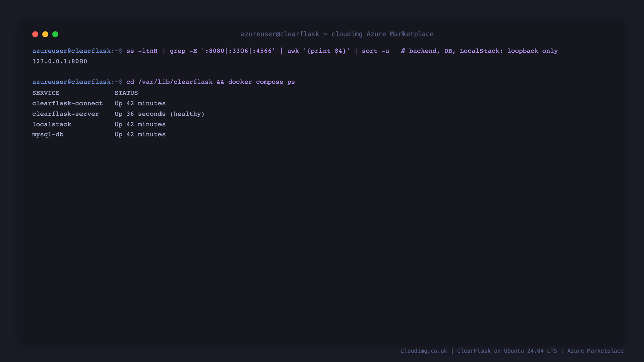Click 'Up 36 seconds (healthy)' status text
The image size is (644, 362).
pyautogui.click(x=159, y=114)
